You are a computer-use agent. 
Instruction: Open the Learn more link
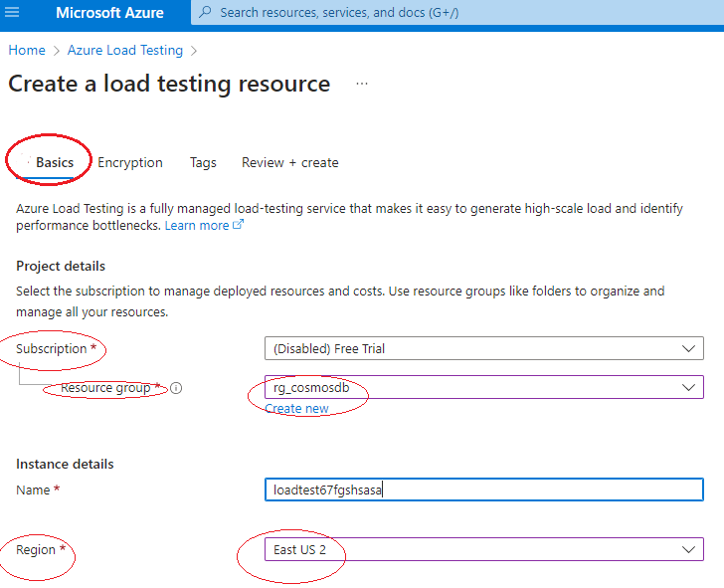pyautogui.click(x=197, y=226)
